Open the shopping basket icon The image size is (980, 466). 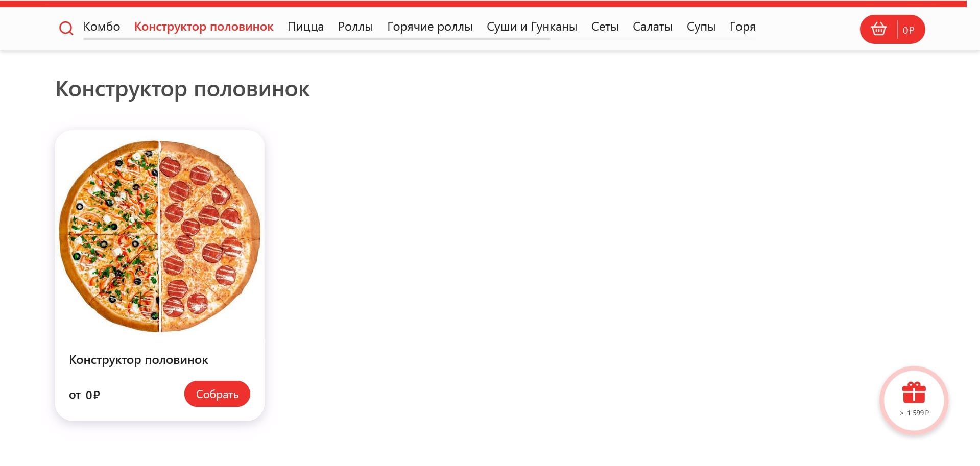click(878, 29)
